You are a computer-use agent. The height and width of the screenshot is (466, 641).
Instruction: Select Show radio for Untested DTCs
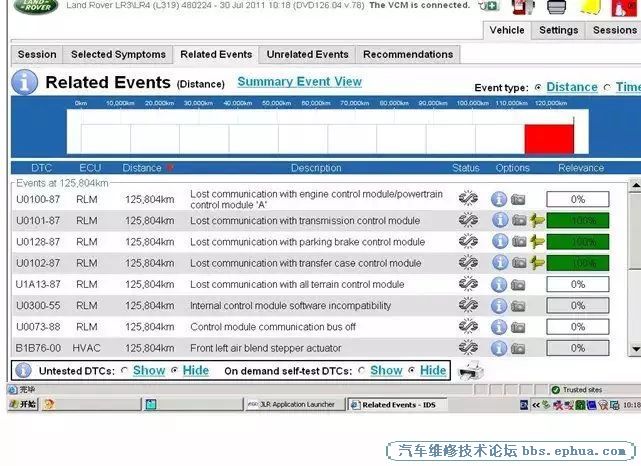pos(125,370)
